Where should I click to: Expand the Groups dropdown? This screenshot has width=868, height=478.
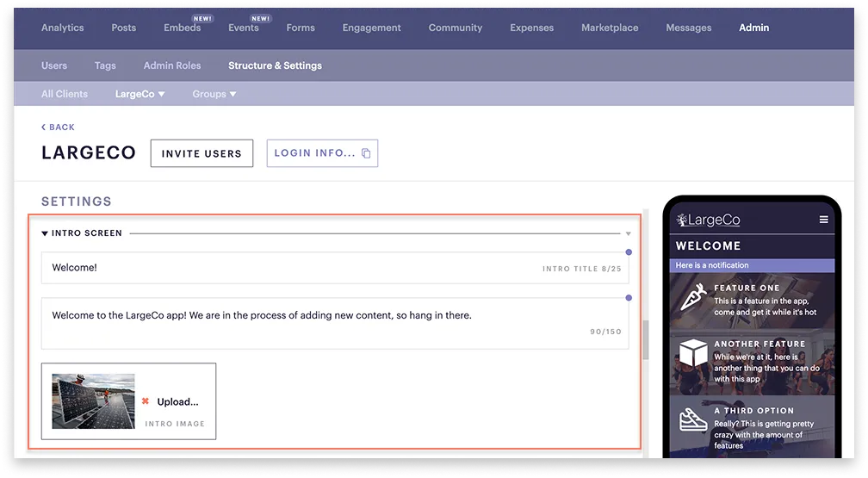point(214,94)
